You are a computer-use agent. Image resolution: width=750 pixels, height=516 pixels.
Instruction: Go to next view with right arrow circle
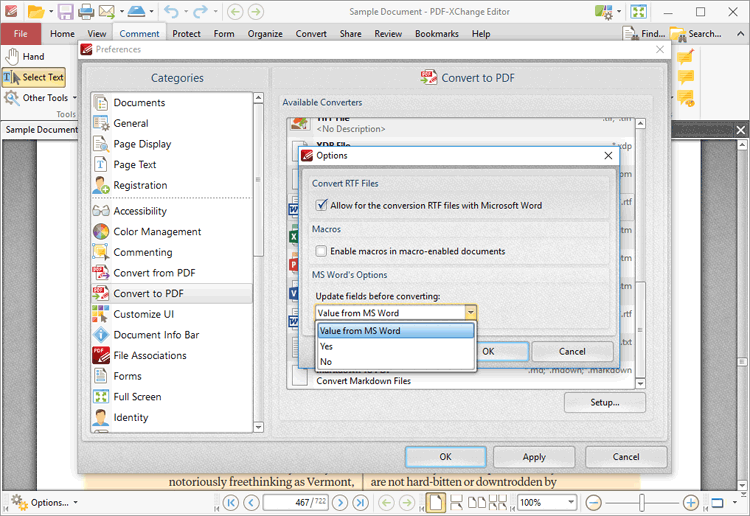256,11
